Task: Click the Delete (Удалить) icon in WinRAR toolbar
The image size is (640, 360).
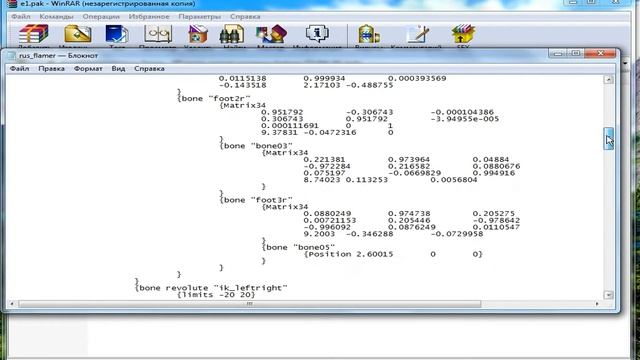Action: (x=198, y=34)
